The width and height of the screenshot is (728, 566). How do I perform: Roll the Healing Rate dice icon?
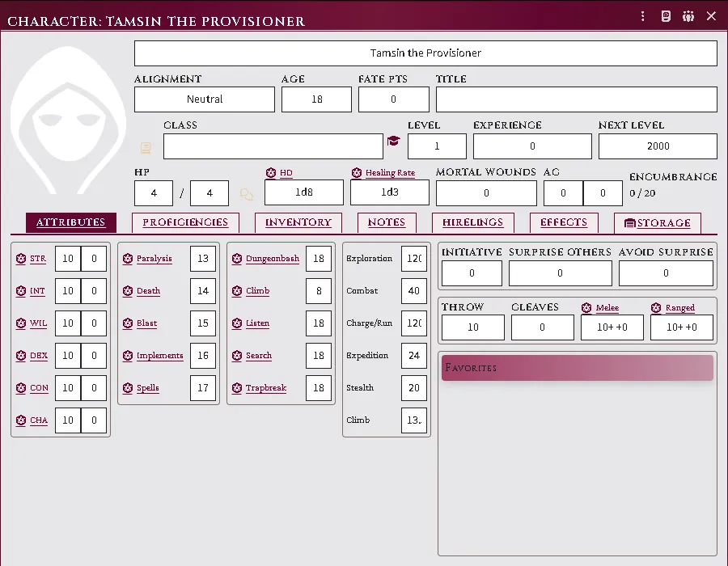pyautogui.click(x=357, y=173)
